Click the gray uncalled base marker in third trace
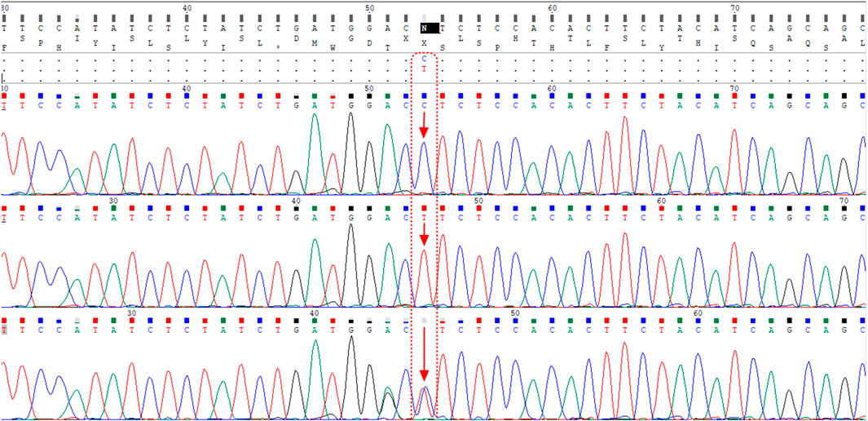The height and width of the screenshot is (421, 868). click(424, 321)
